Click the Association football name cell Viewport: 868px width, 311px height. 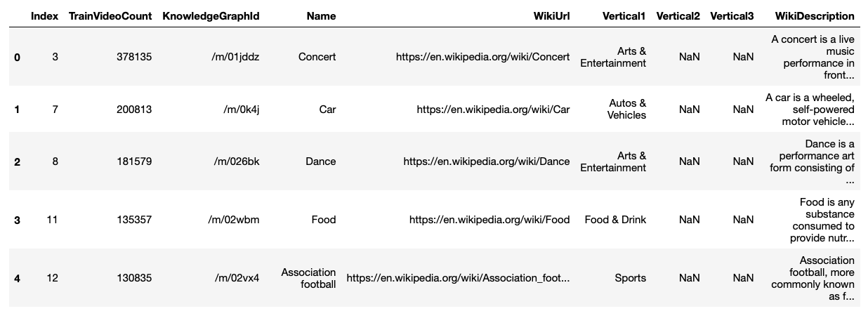309,278
